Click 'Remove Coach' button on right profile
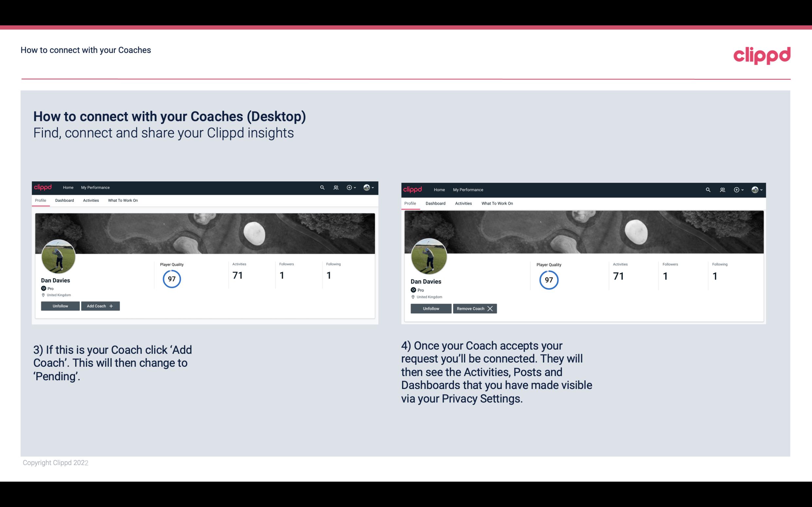This screenshot has width=812, height=507. tap(474, 308)
